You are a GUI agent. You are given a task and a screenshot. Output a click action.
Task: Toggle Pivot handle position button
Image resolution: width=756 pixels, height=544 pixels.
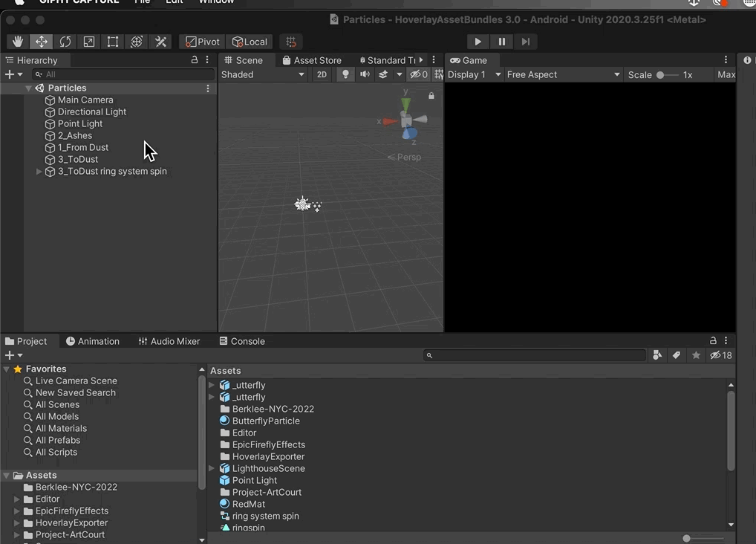point(202,42)
